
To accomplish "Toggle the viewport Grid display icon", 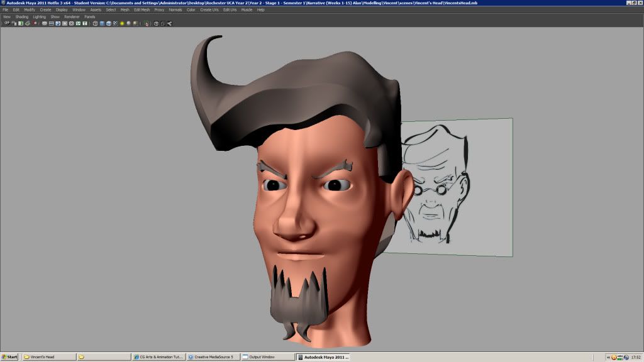I will 45,23.
